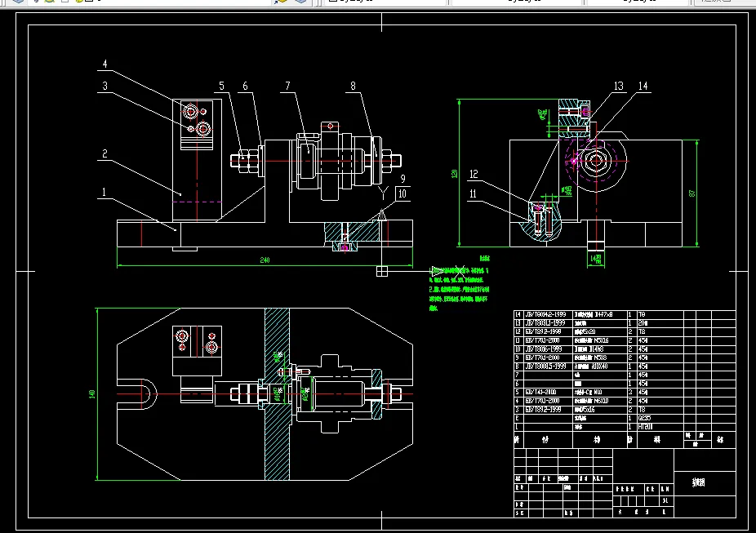Select the T8 material cell in parts list row 14
The image size is (756, 533).
tap(660, 315)
